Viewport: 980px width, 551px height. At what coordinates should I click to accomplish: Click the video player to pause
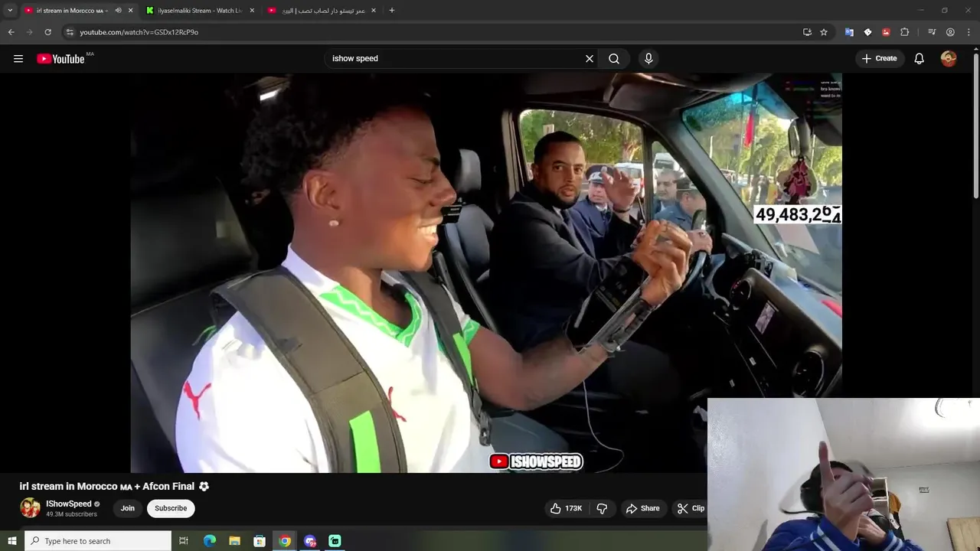(x=486, y=272)
